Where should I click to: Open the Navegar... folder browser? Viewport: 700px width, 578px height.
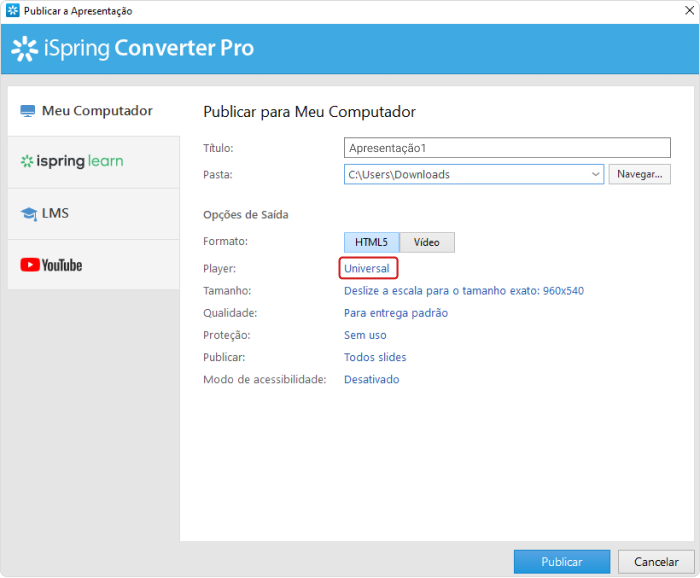tap(639, 174)
